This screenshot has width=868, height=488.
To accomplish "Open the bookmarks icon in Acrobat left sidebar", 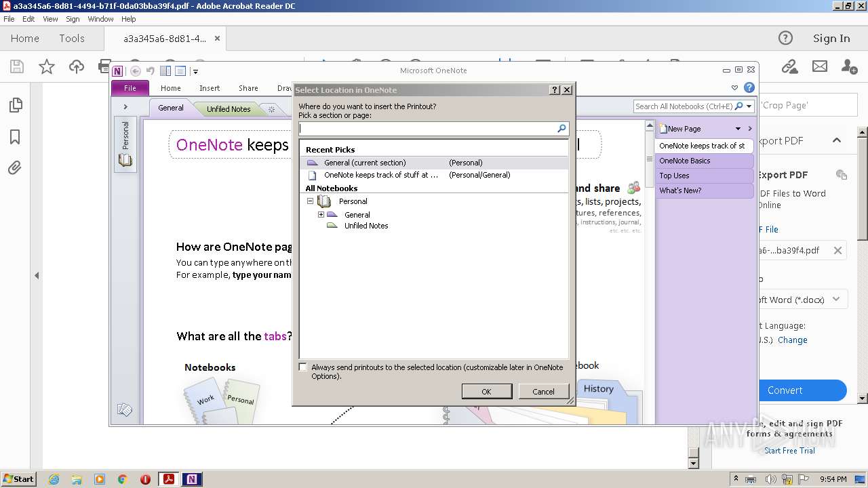I will point(15,137).
